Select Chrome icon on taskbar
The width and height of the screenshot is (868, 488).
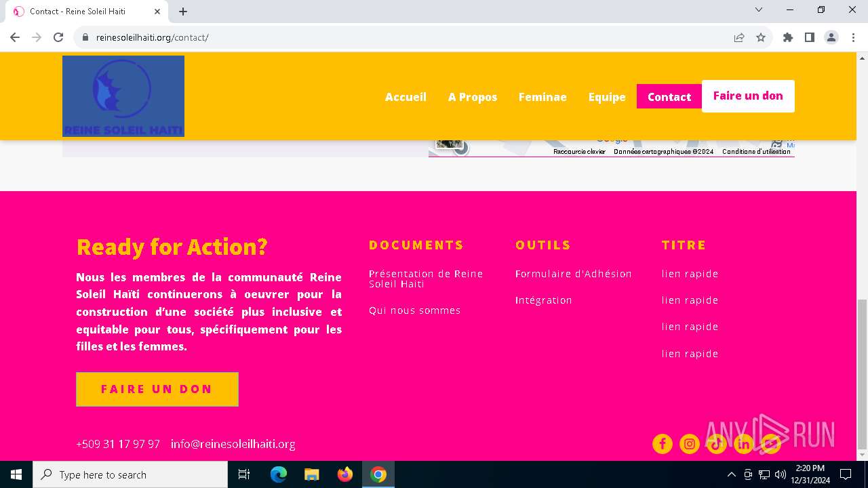point(378,474)
